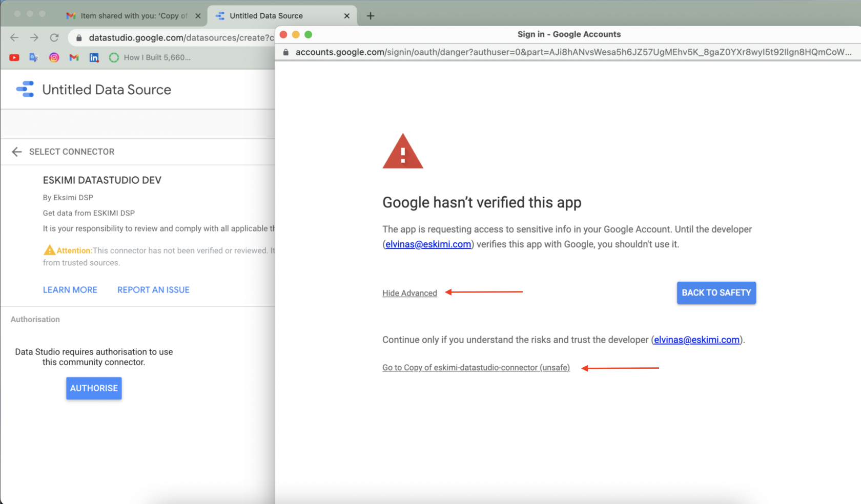Screen dimensions: 861x504
Task: Open the Instagram bookmark icon
Action: (54, 57)
